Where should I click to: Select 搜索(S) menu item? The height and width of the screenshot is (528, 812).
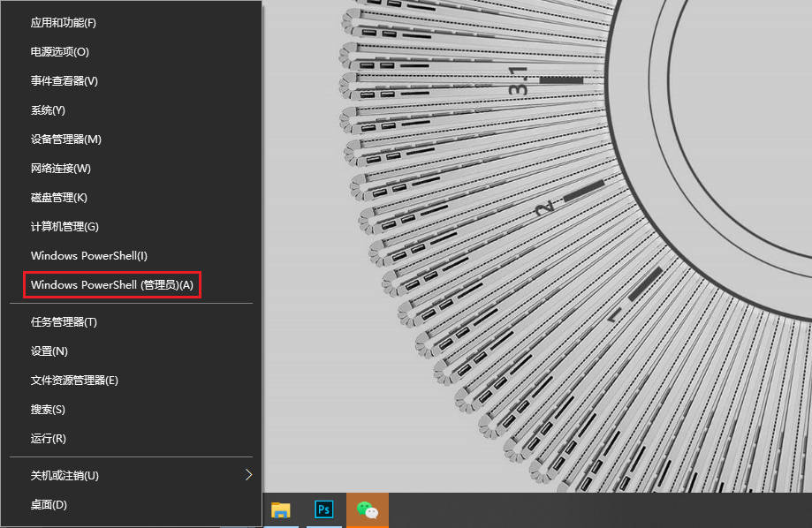coord(131,410)
